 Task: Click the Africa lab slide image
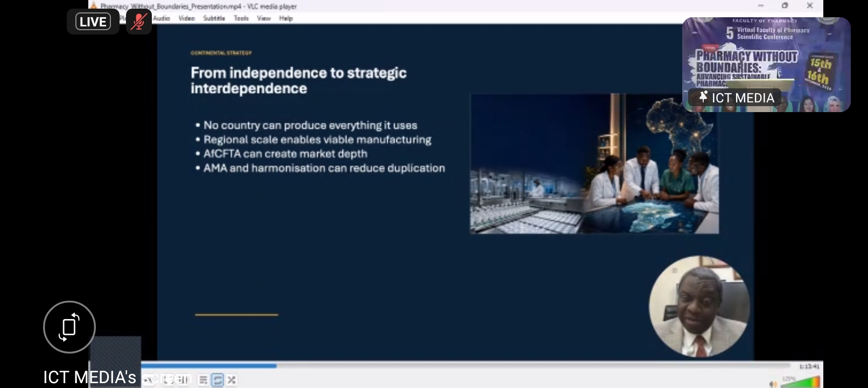(x=594, y=164)
